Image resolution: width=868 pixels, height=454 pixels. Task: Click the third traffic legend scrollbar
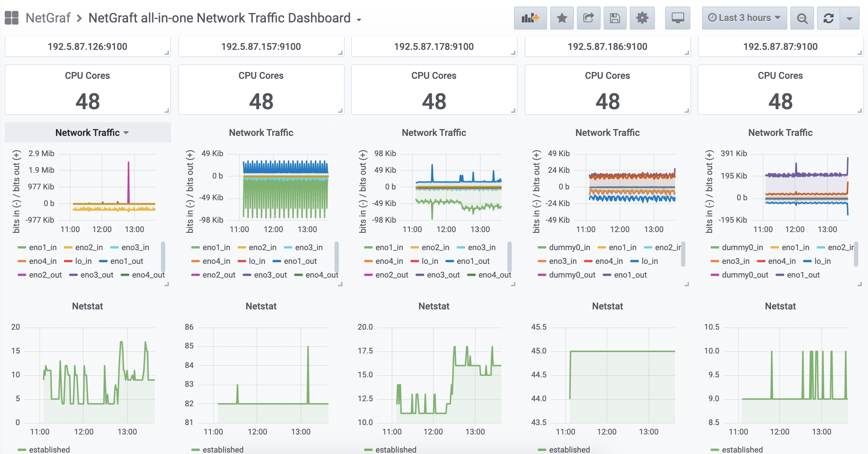(510, 257)
